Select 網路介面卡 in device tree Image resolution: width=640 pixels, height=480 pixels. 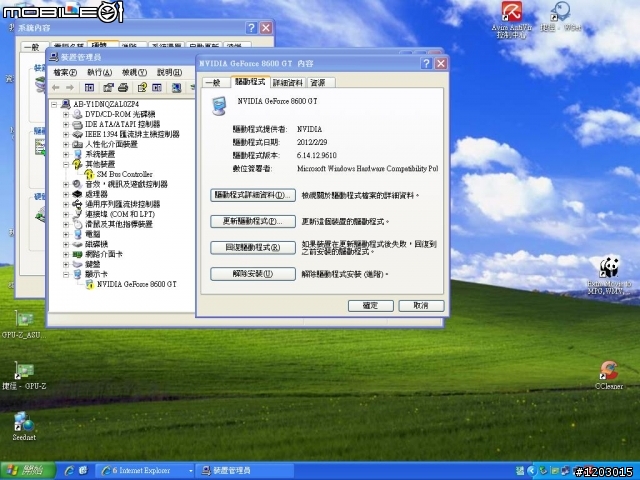coord(104,254)
